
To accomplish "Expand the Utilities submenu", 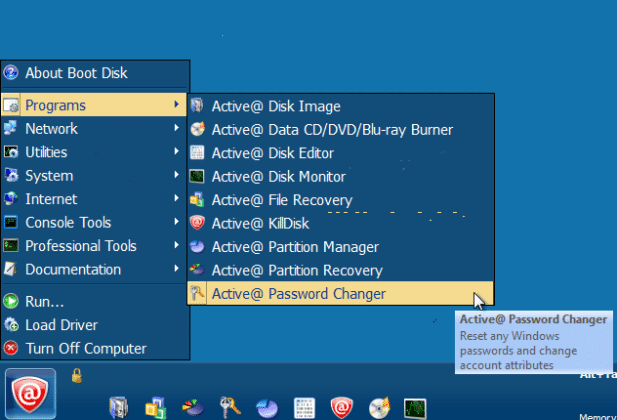I will [x=94, y=152].
